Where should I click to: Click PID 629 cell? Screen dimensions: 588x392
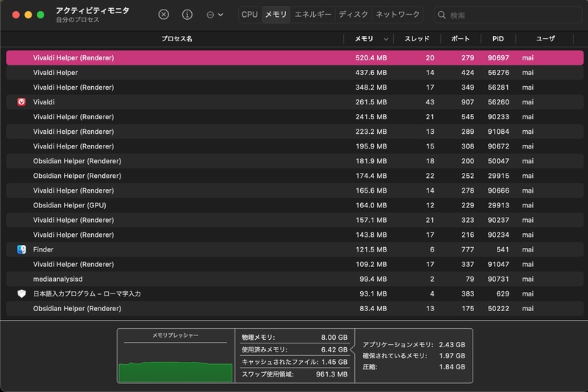point(503,293)
